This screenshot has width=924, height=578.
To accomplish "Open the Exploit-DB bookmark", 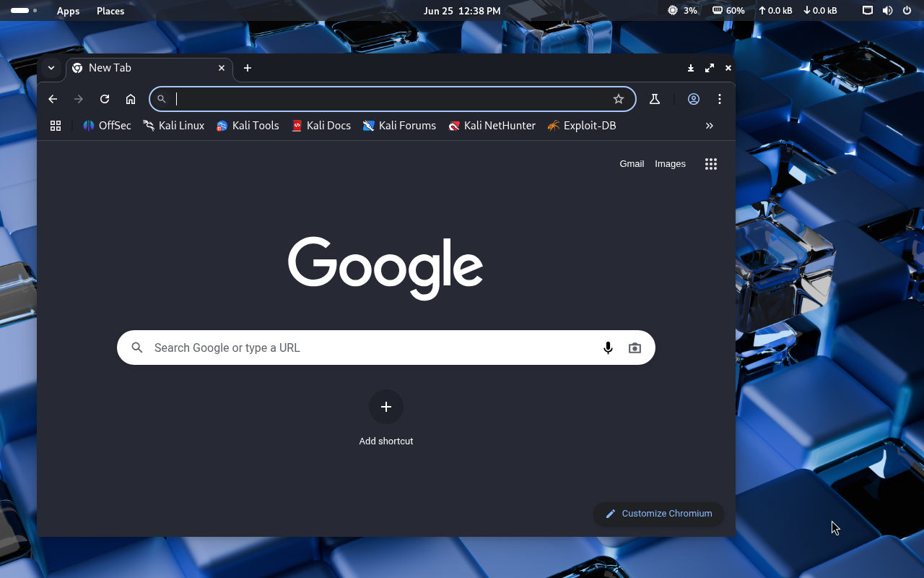I will pos(582,126).
